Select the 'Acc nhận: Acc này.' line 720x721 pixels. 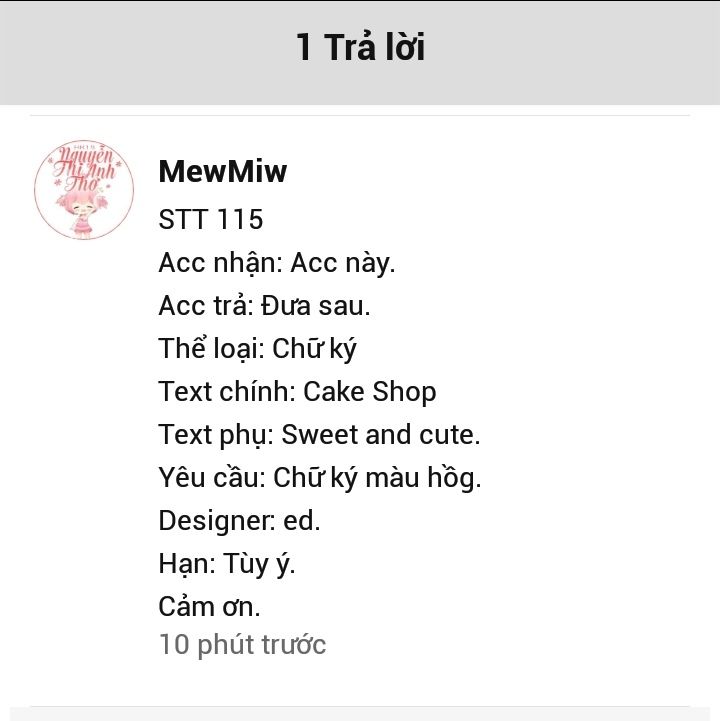point(277,263)
